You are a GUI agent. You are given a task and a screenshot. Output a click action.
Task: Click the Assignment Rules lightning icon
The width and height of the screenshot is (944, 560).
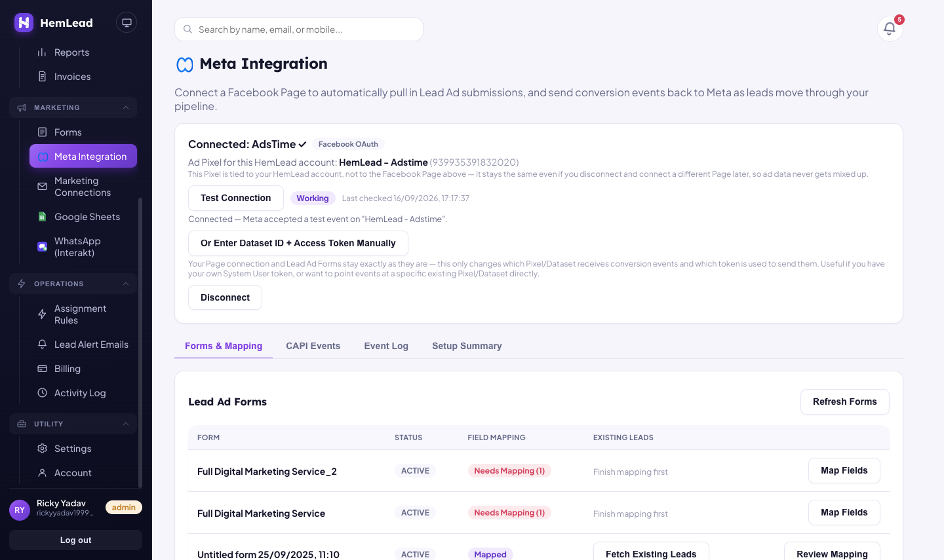(x=42, y=314)
